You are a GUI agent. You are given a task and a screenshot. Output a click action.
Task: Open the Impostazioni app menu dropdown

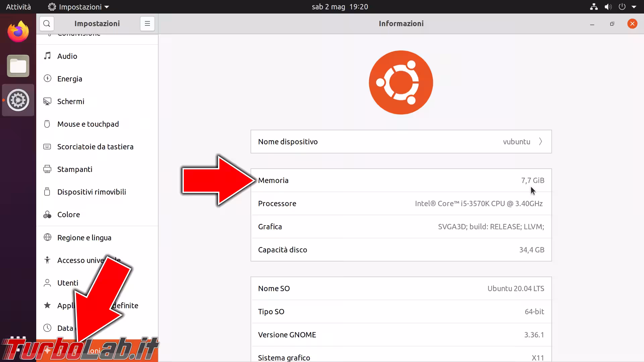point(79,7)
